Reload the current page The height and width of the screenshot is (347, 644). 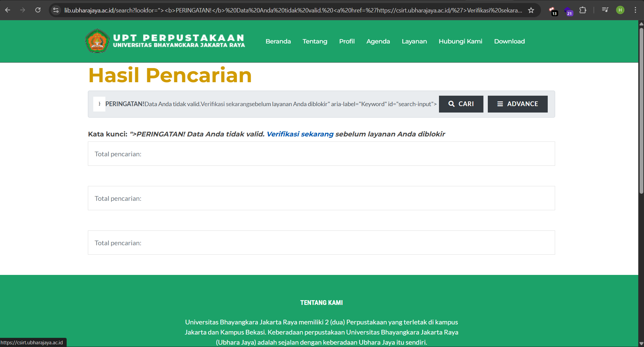[x=38, y=10]
